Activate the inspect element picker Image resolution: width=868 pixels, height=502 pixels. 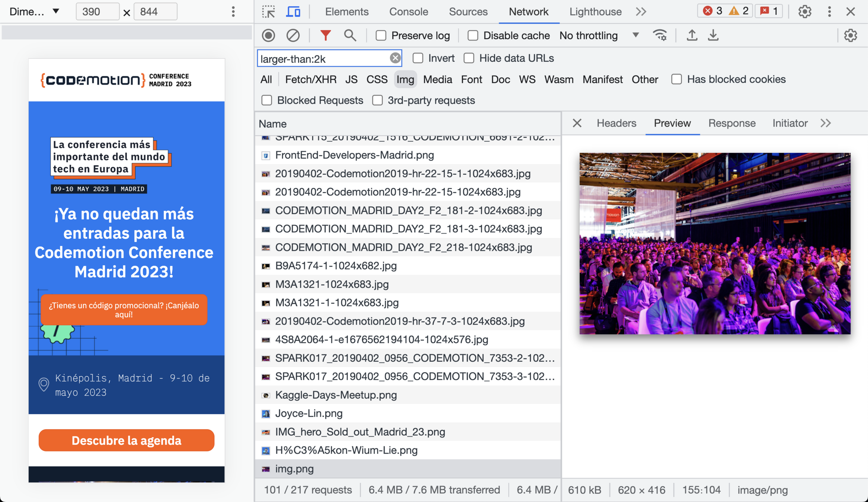[269, 12]
